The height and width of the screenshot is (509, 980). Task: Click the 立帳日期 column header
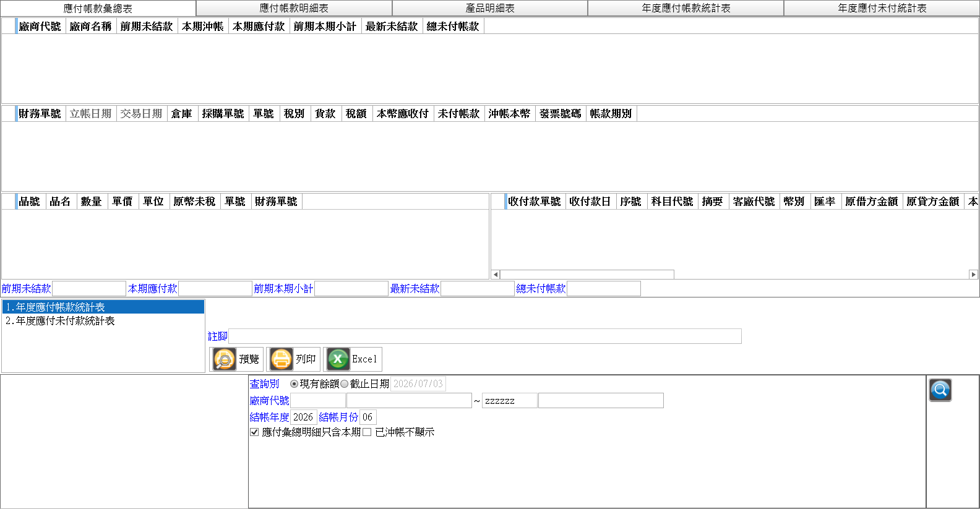pyautogui.click(x=91, y=114)
